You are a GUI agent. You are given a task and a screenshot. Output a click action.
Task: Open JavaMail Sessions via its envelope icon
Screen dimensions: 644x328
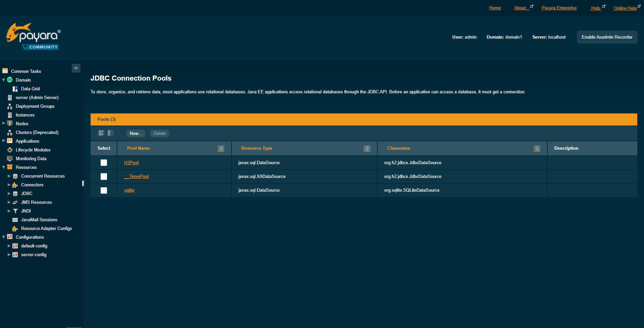(15, 220)
